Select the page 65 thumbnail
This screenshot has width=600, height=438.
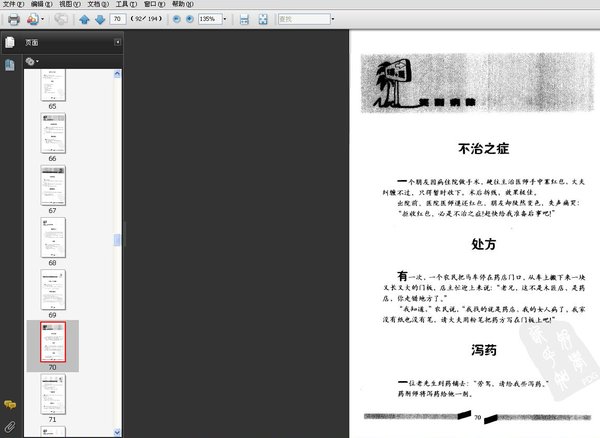(x=53, y=85)
